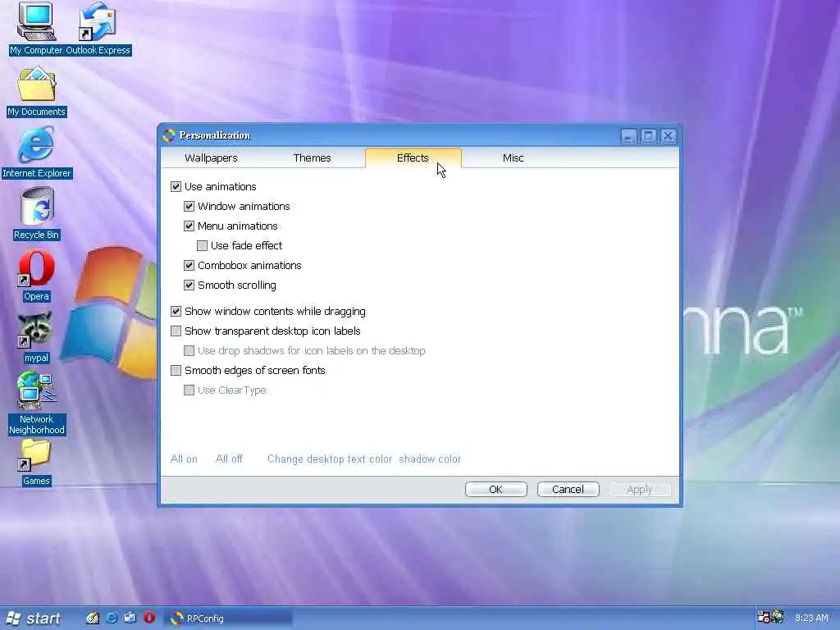840x630 pixels.
Task: Launch Opera from quick launch bar
Action: (x=149, y=618)
